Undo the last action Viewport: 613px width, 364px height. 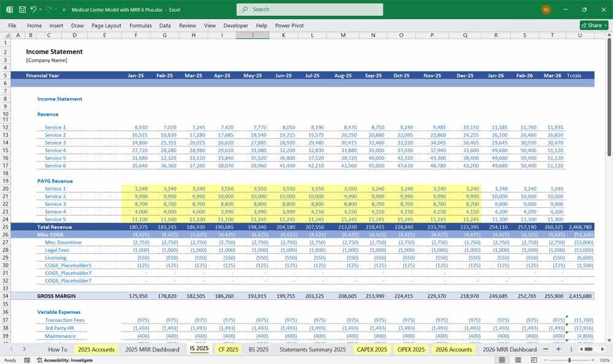(34, 9)
